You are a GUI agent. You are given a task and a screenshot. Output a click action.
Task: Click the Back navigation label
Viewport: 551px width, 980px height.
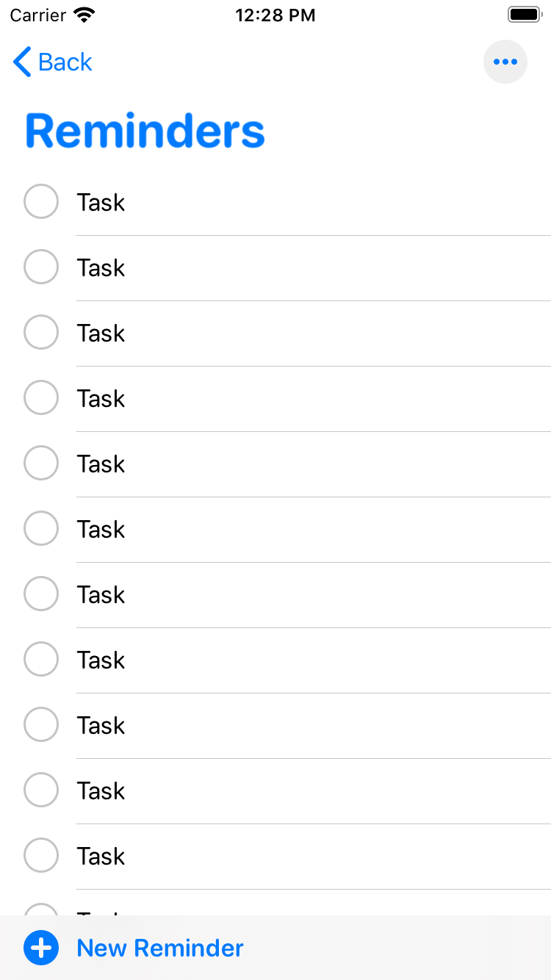(x=65, y=62)
